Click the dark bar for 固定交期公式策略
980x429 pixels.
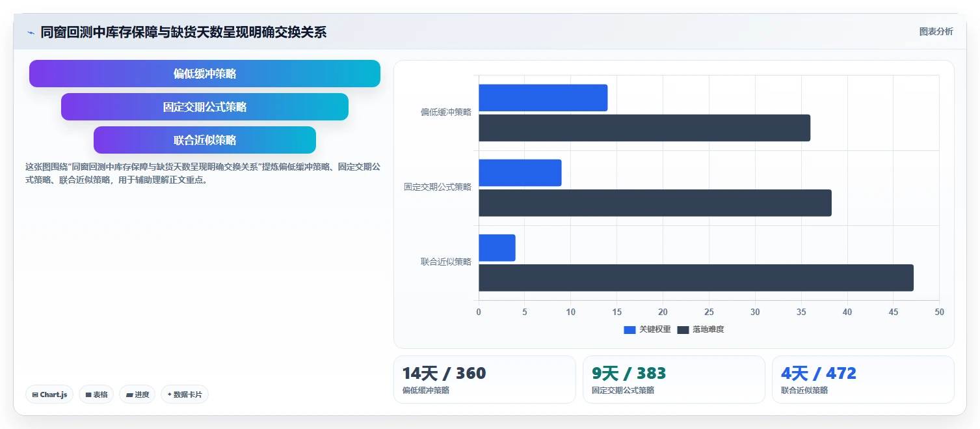[655, 203]
